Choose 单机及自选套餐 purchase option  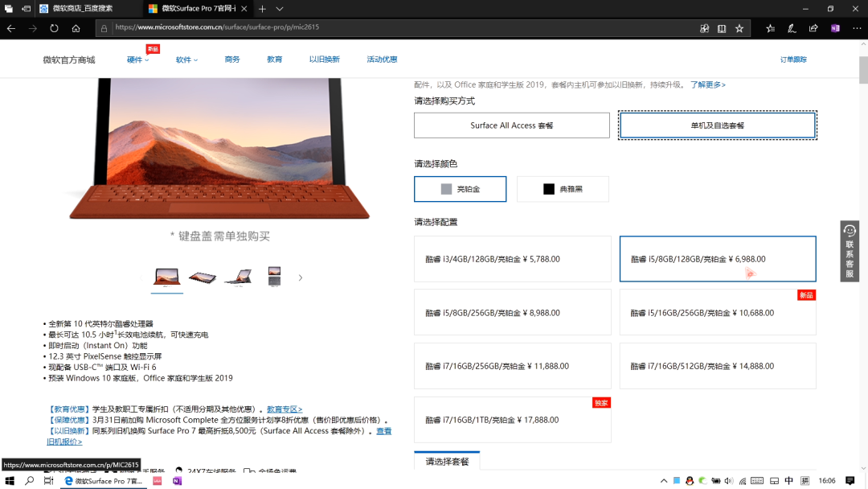point(718,125)
